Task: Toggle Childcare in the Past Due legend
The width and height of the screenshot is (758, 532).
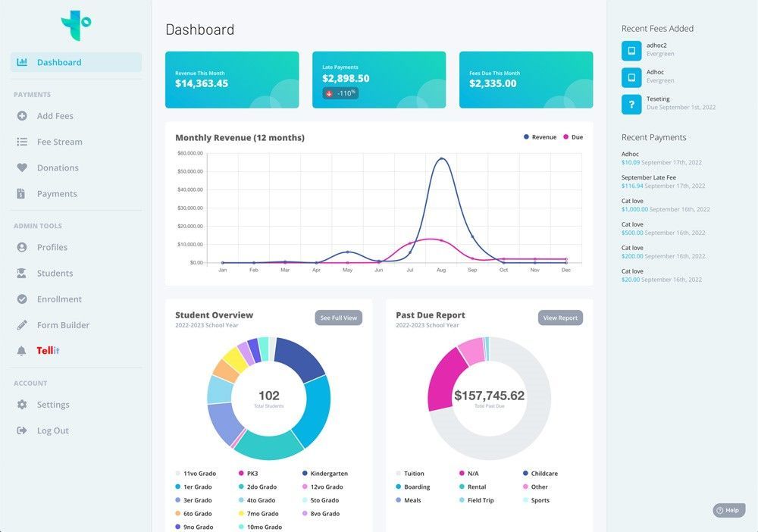Action: [540, 474]
